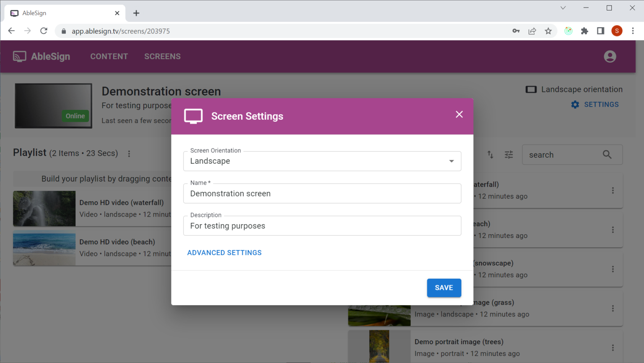The image size is (644, 363).
Task: Click the blue settings gear icon
Action: 575,104
